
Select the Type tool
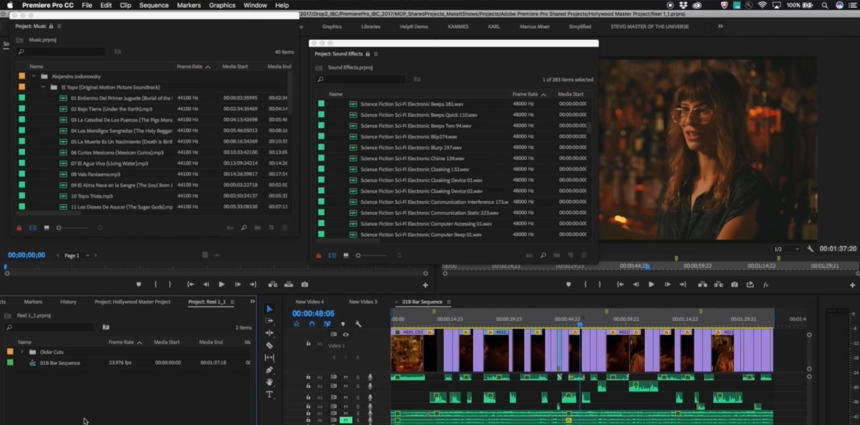pos(269,394)
